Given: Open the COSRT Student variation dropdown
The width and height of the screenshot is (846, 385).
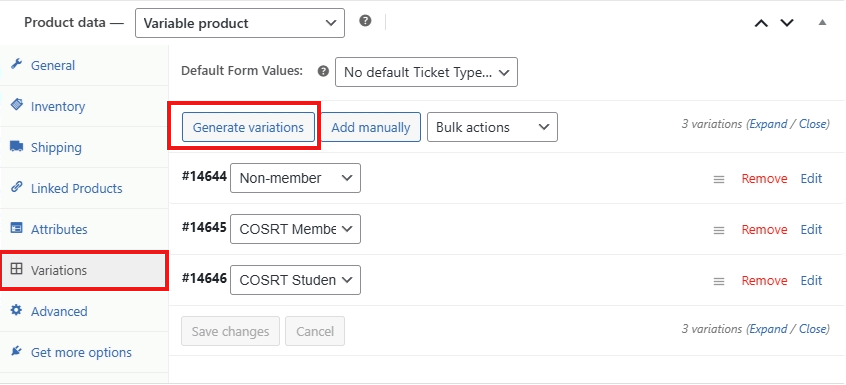Looking at the screenshot, I should (295, 280).
